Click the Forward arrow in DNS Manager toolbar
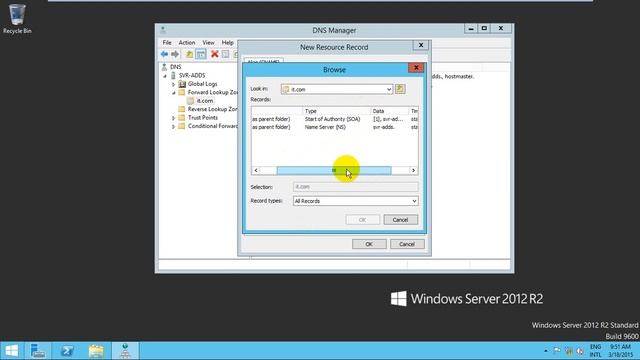The height and width of the screenshot is (360, 640). coord(175,54)
